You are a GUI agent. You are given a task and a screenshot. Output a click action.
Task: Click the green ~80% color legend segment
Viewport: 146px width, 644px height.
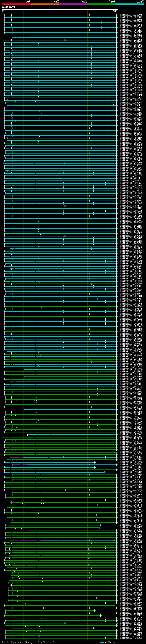pos(101,4)
